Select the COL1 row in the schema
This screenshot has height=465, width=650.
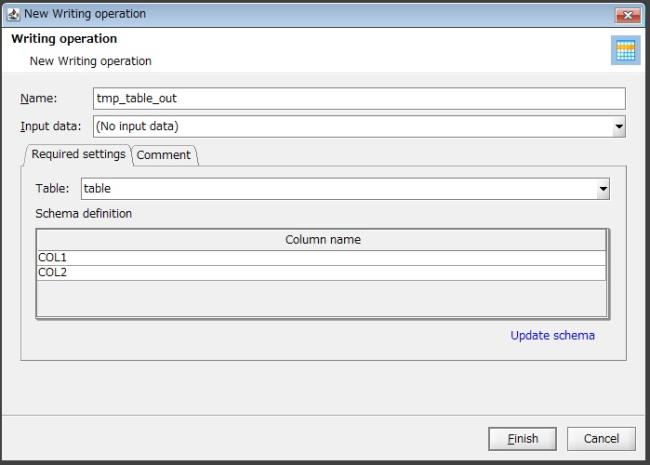[322, 258]
